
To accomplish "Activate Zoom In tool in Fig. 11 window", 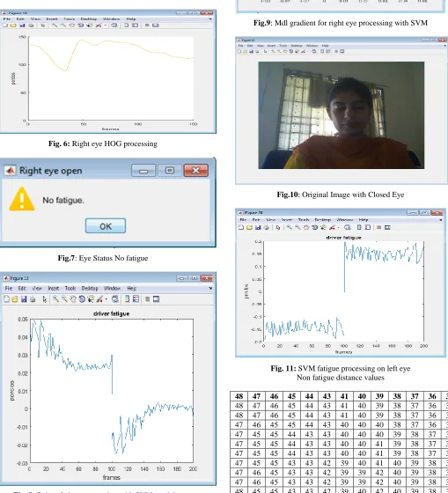I will [290, 227].
